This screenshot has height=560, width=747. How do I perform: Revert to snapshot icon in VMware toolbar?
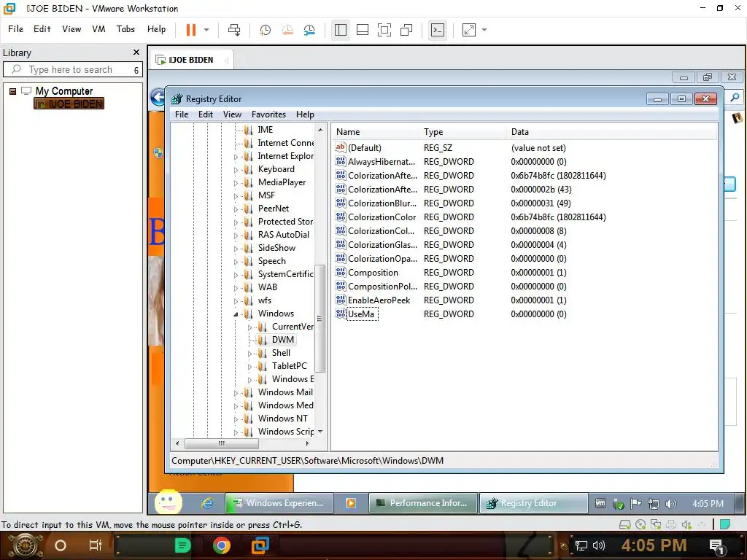tap(287, 29)
